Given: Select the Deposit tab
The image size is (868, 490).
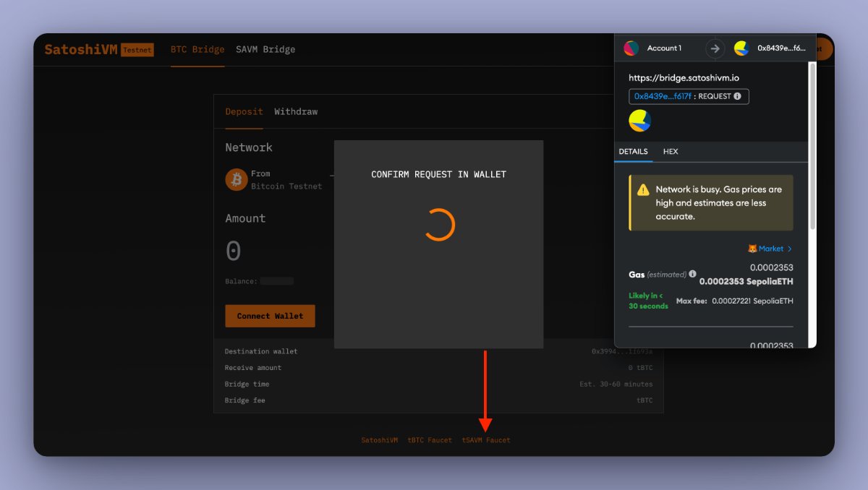Looking at the screenshot, I should coord(244,112).
